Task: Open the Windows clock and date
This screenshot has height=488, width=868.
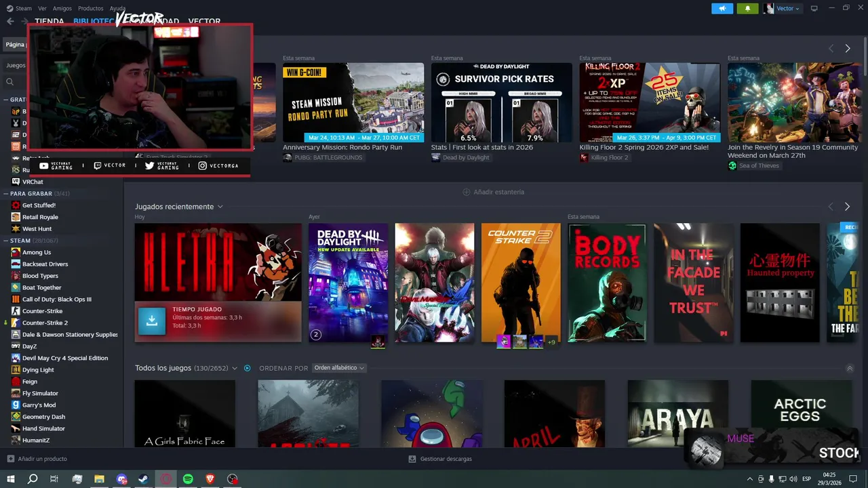Action: [x=829, y=479]
